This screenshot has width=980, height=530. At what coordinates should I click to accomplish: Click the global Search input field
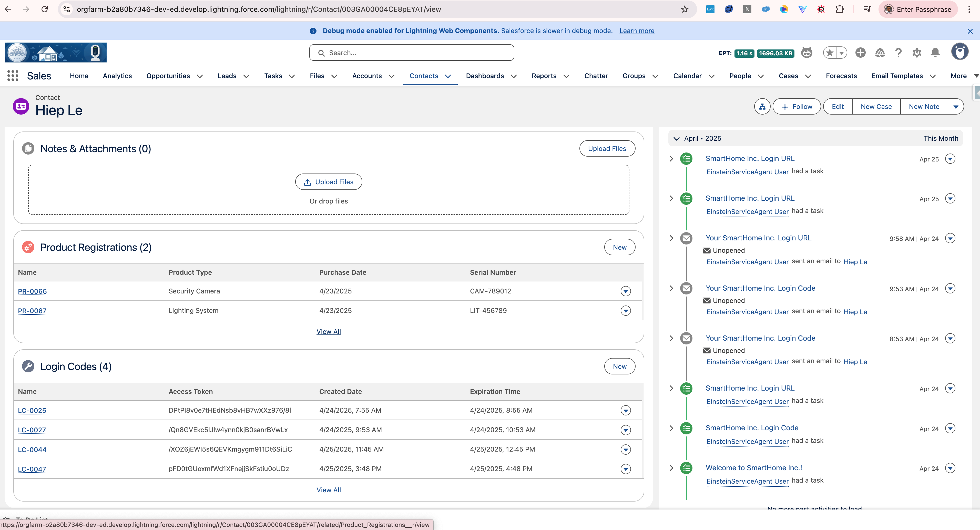[x=412, y=53]
